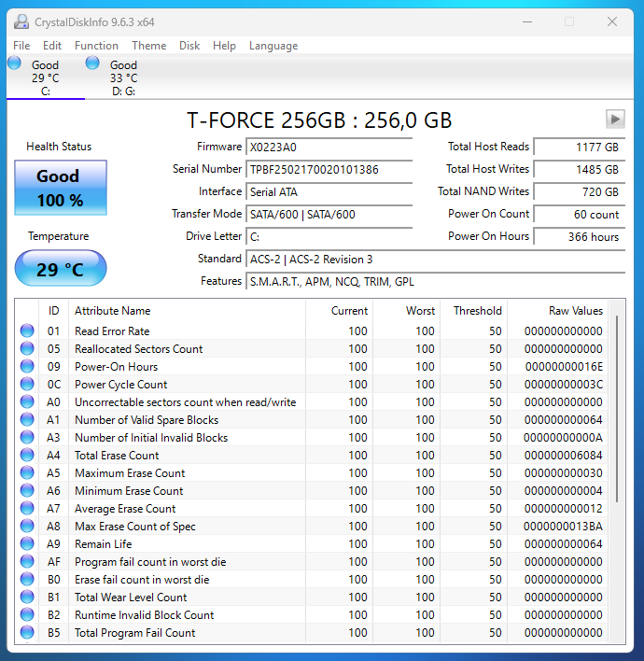Click the Standard field ACS-2
Image resolution: width=644 pixels, height=661 pixels.
[x=435, y=259]
